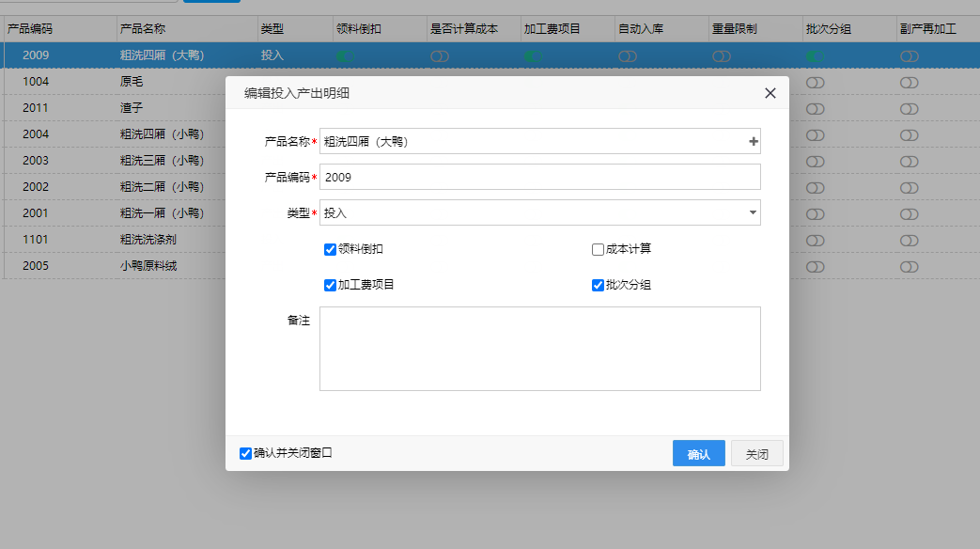Close the 编辑投入产出明细 dialog via X
980x549 pixels.
coord(770,93)
